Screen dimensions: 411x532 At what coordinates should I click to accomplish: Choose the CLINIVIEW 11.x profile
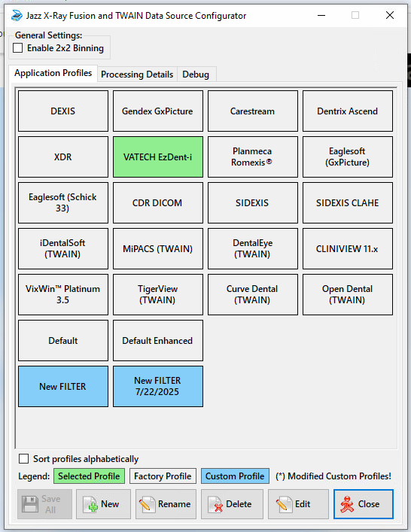348,248
